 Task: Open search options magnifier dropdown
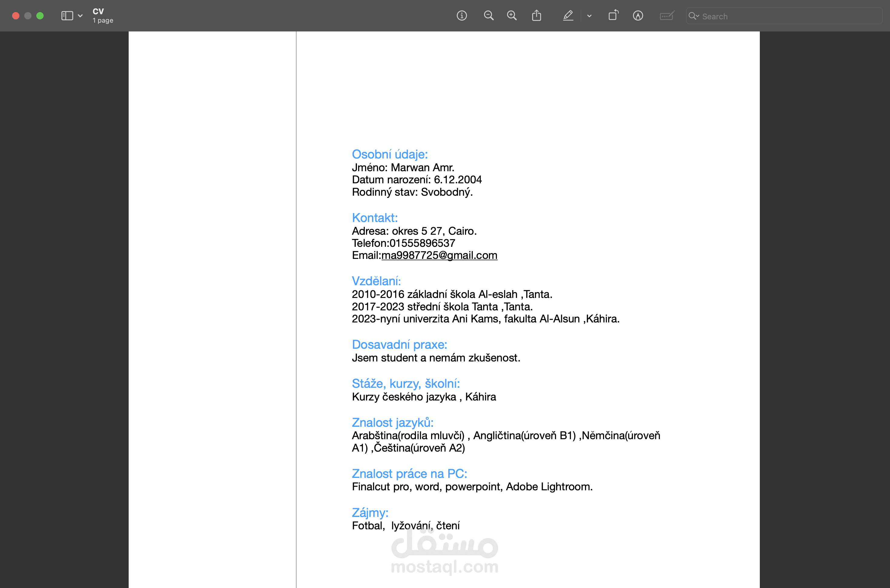point(694,16)
